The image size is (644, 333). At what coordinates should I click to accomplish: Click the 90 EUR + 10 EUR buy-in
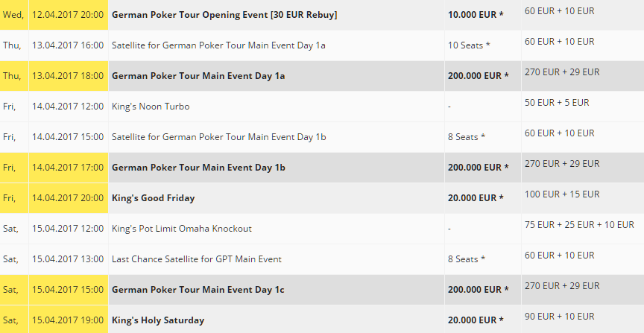pyautogui.click(x=559, y=317)
